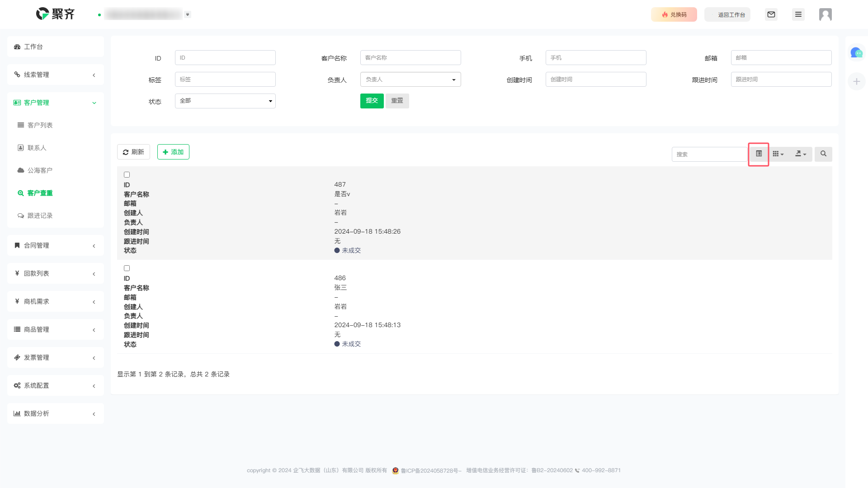This screenshot has height=488, width=868.
Task: Focus the ID input field
Action: click(225, 58)
